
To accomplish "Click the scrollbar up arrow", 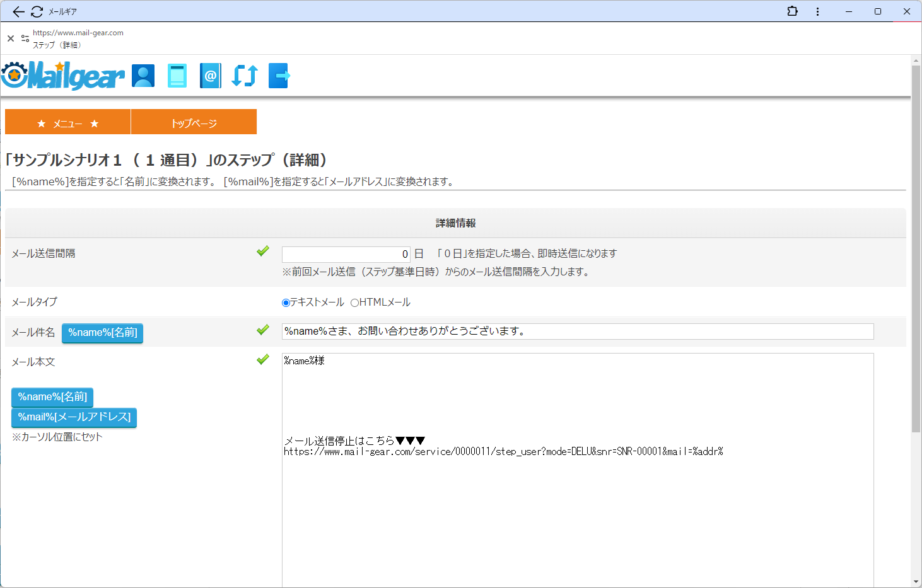I will pyautogui.click(x=916, y=61).
